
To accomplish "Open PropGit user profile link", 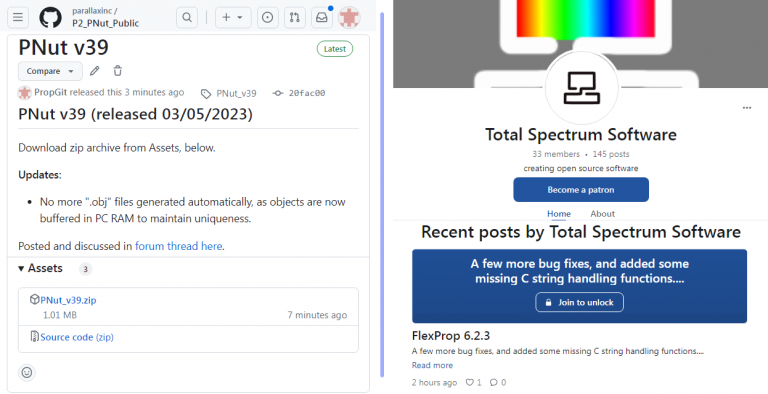I will click(x=50, y=92).
